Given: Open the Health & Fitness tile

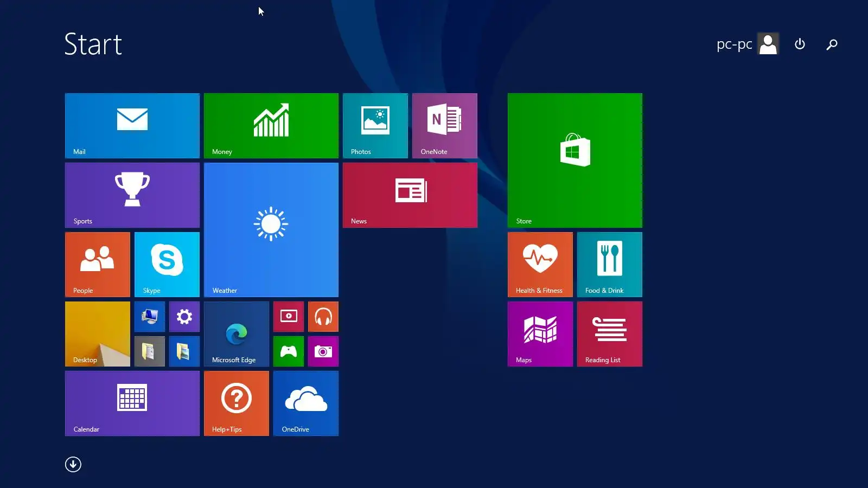Looking at the screenshot, I should tap(540, 265).
